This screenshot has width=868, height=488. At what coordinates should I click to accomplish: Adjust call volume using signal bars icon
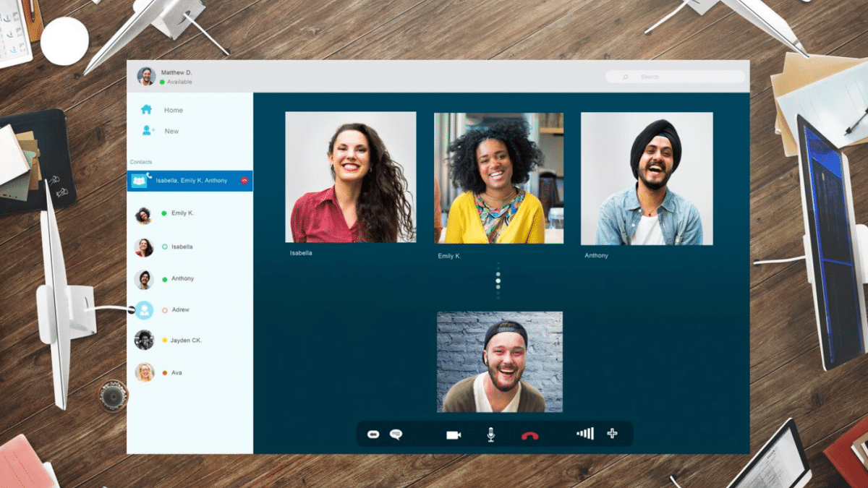(x=584, y=434)
